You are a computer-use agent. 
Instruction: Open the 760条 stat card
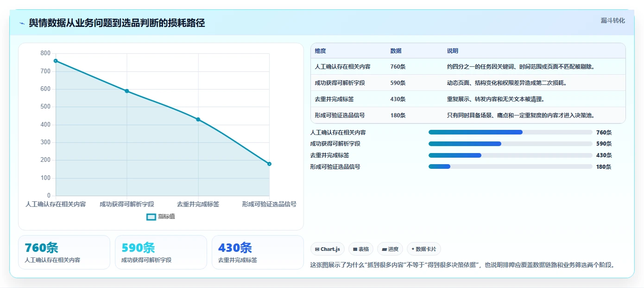click(64, 252)
